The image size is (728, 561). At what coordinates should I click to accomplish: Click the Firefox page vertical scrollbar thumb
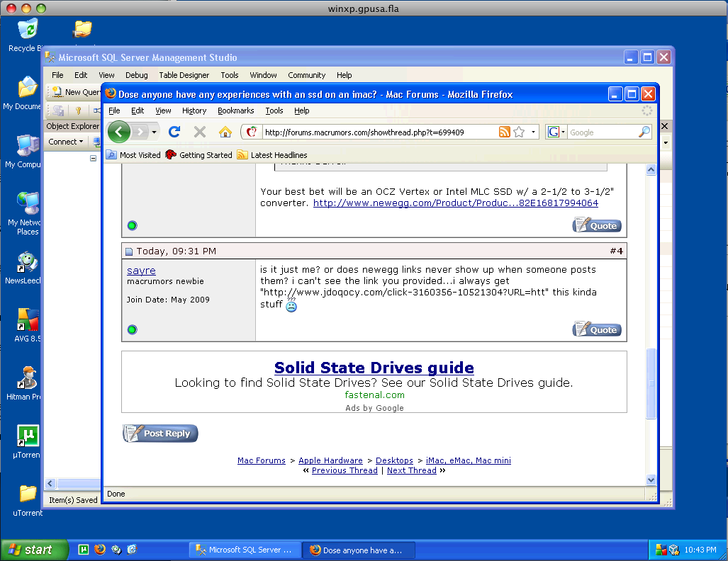coord(651,383)
